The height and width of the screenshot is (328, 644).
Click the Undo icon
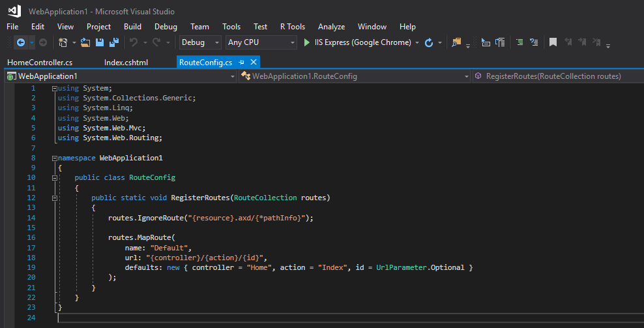click(x=134, y=42)
